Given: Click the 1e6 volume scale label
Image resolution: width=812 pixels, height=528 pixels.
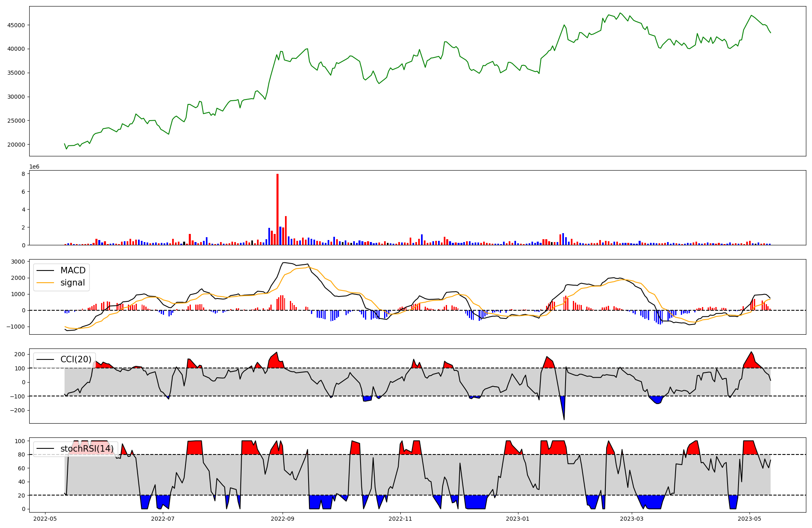Looking at the screenshot, I should click(35, 167).
